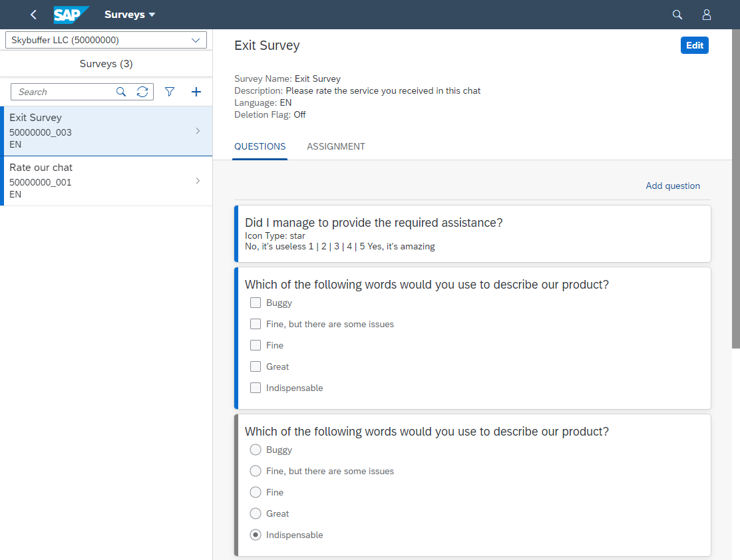
Task: Check the Fine checkbox
Action: pos(256,345)
